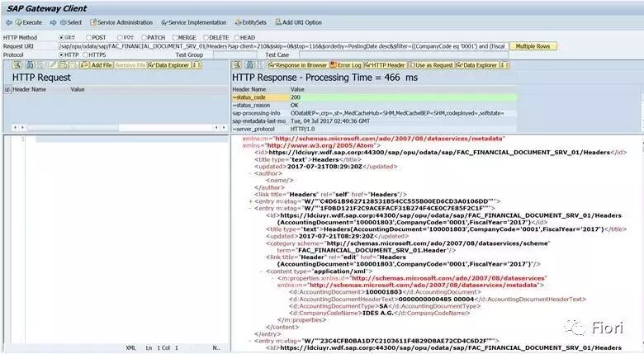Select the HEAD HTTP method
The image size is (644, 354).
(x=237, y=37)
